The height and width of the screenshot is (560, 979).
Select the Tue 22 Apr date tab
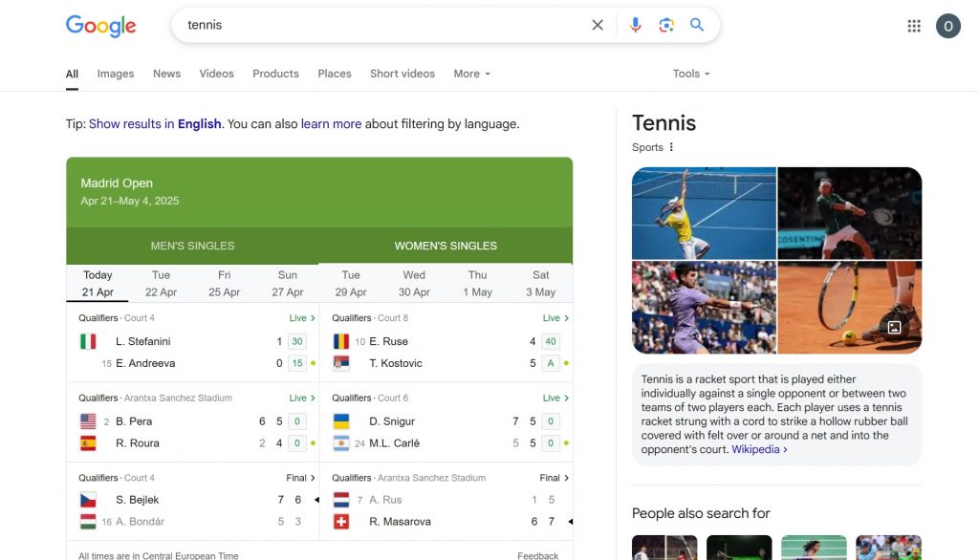(161, 284)
